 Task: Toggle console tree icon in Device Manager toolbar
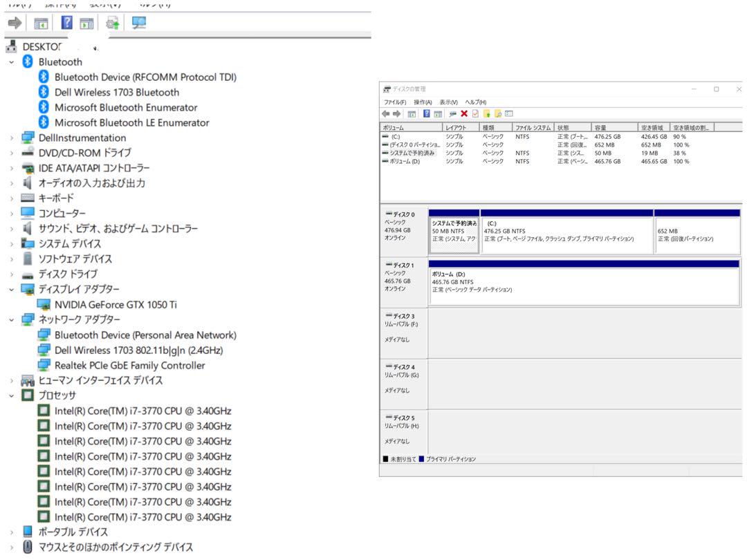pyautogui.click(x=41, y=23)
